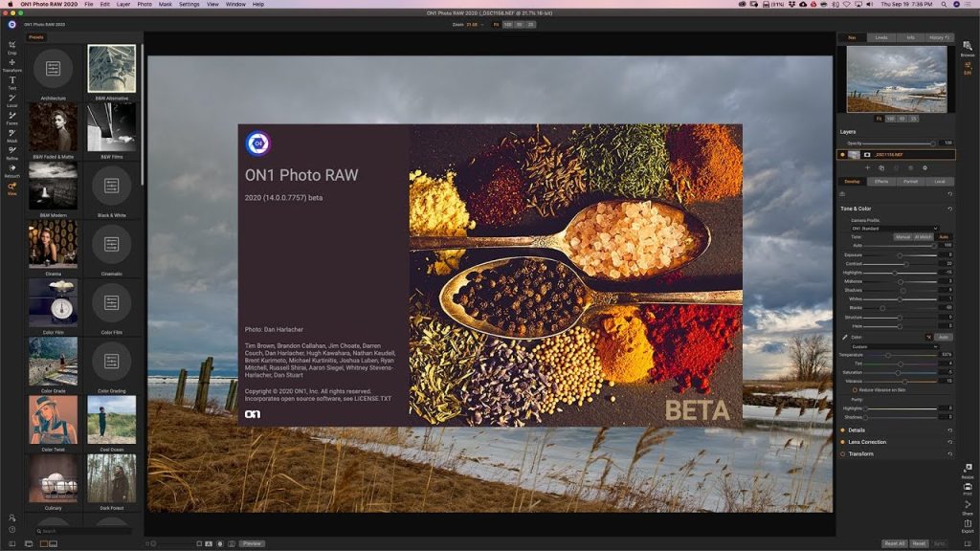Activate the Text tool
This screenshot has width=980, height=551.
[11, 80]
